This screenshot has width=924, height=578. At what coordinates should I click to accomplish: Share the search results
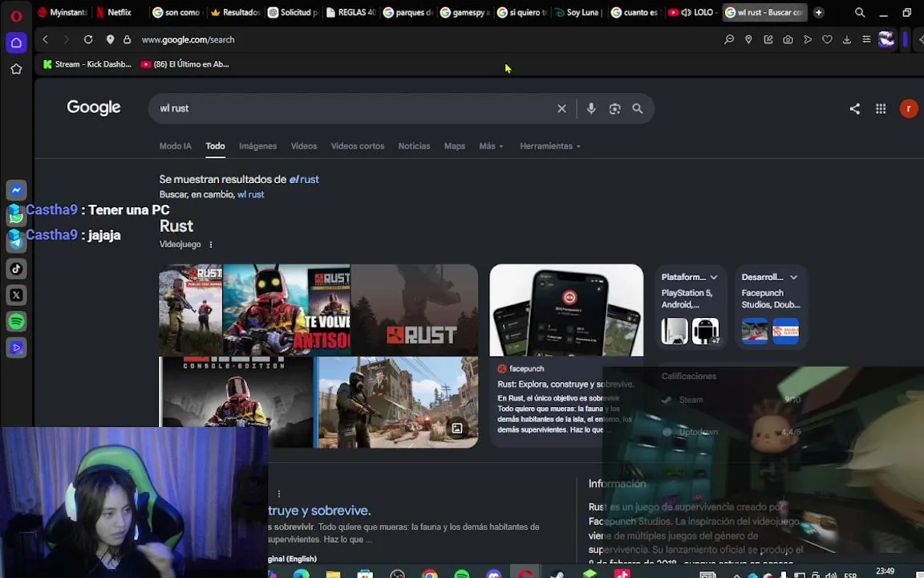pyautogui.click(x=854, y=108)
